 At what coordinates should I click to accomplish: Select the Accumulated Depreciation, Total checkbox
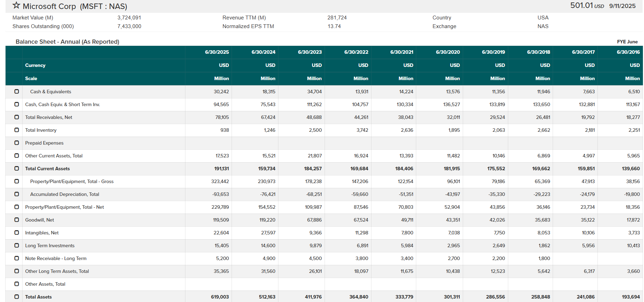[17, 194]
